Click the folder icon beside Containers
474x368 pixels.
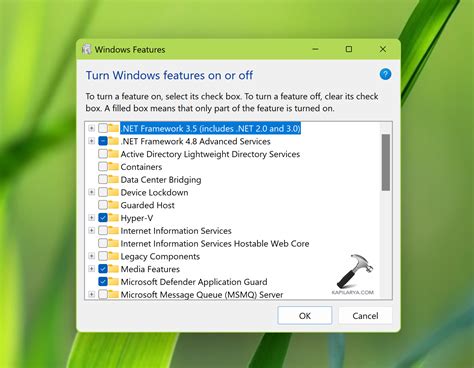click(x=113, y=166)
